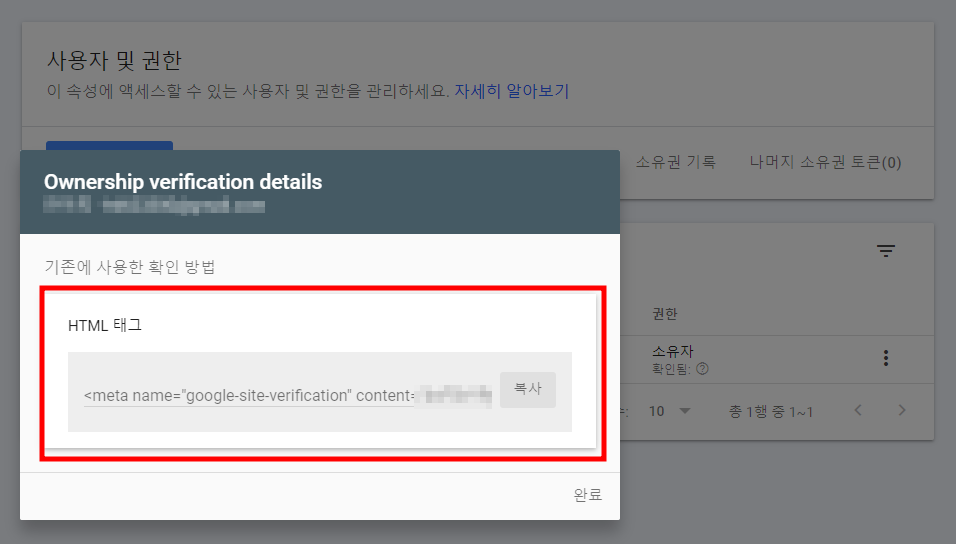Copy the HTML tag with 복사 button

pos(527,389)
